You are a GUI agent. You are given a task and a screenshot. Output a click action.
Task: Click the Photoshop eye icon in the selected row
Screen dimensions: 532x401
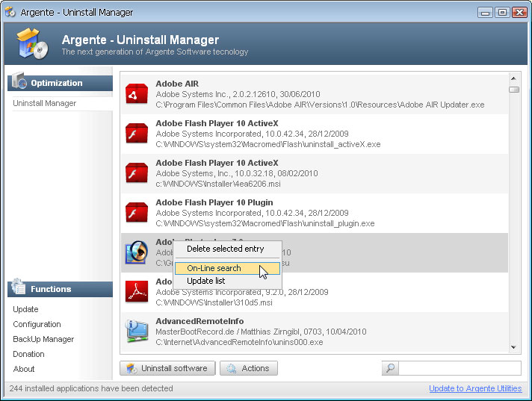tap(137, 252)
